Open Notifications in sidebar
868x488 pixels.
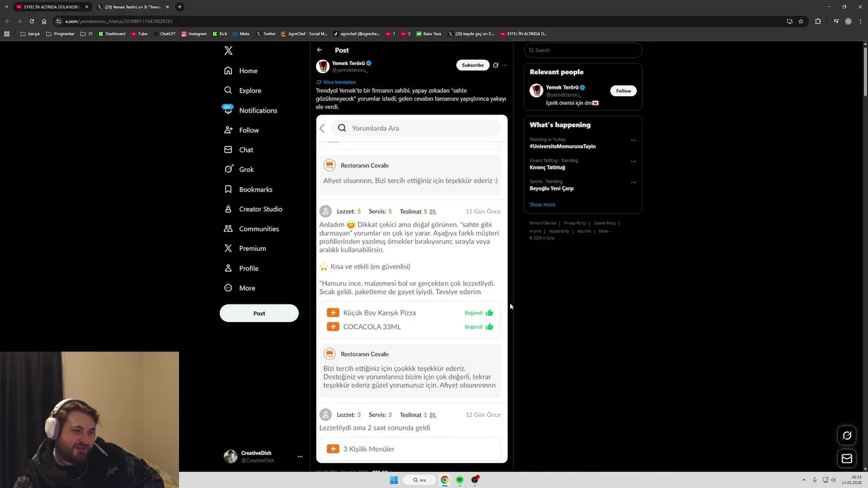click(251, 110)
